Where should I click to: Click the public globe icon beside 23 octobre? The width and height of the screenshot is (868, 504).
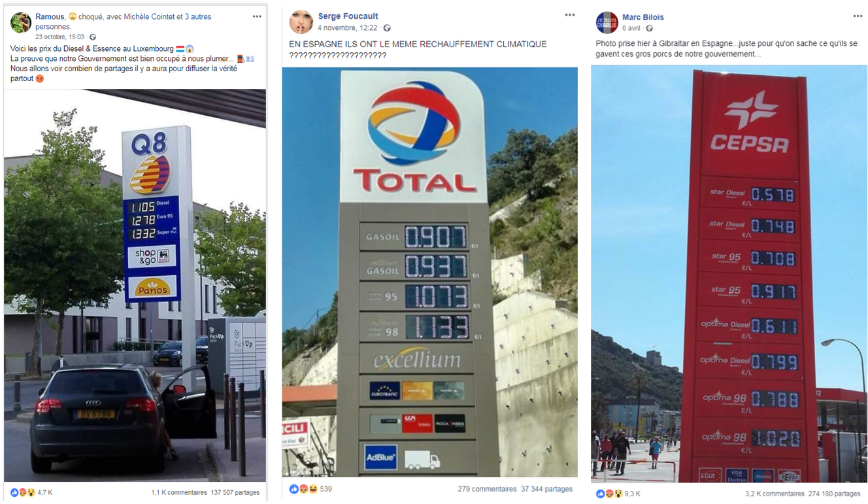coord(93,37)
